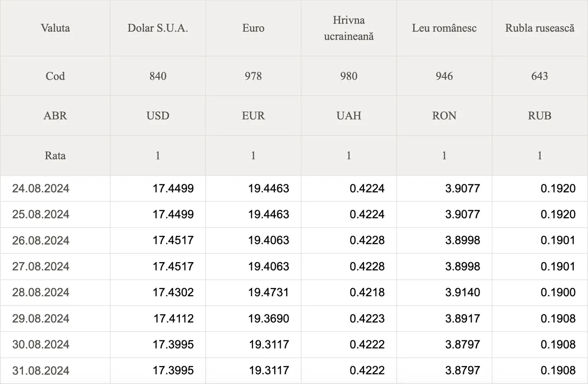Screen dimensions: 588x384
Task: Select the Leu românesc column header
Action: tap(444, 28)
